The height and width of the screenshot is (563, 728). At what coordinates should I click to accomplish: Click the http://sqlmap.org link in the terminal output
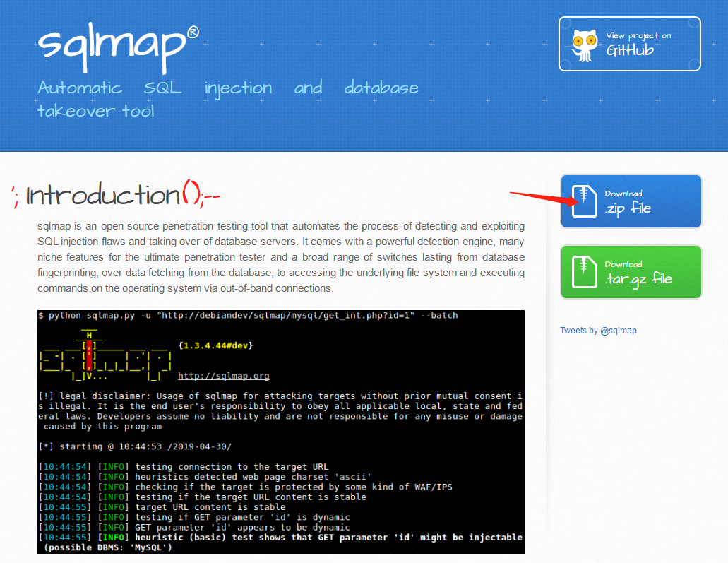tap(225, 375)
